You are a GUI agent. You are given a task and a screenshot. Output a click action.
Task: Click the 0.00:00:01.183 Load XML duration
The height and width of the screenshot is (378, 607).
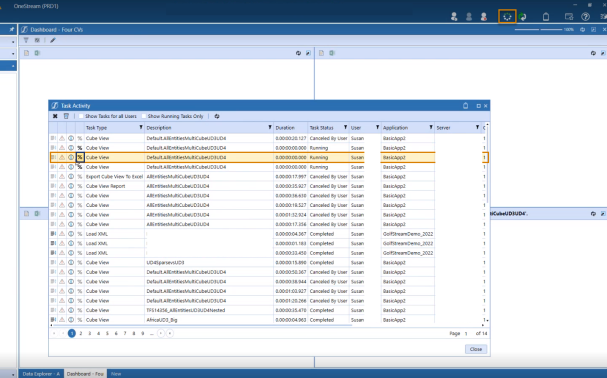[x=291, y=243]
